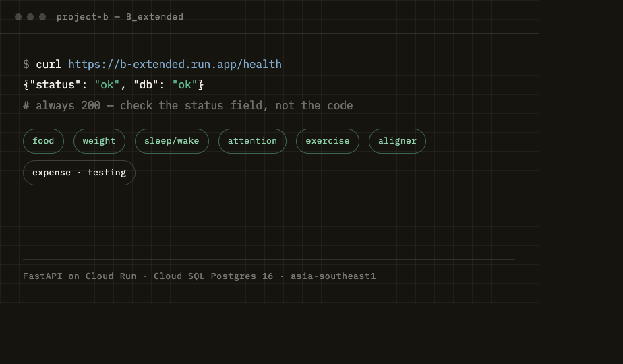Viewport: 623px width, 364px height.
Task: Select the attention pill tag
Action: 252,141
